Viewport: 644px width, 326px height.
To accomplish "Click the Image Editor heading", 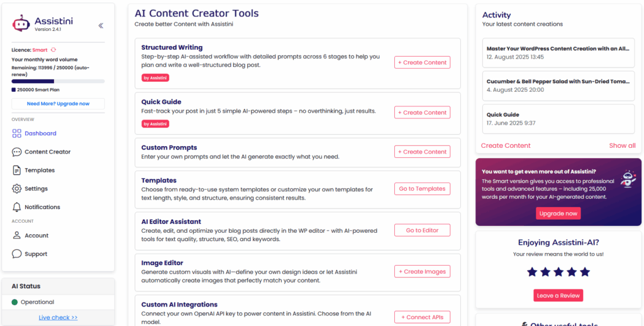I will pyautogui.click(x=162, y=262).
